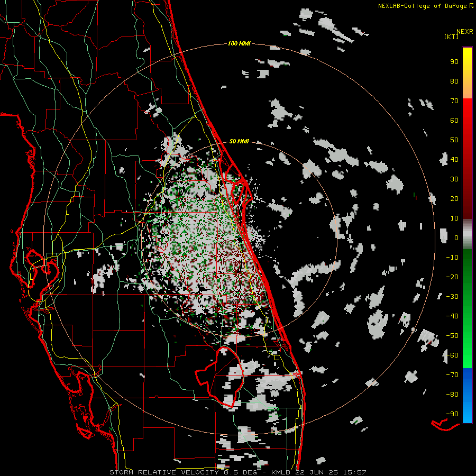Click the 90 value on the velocity scale
Viewport: 476px width, 476px height.
[x=454, y=62]
